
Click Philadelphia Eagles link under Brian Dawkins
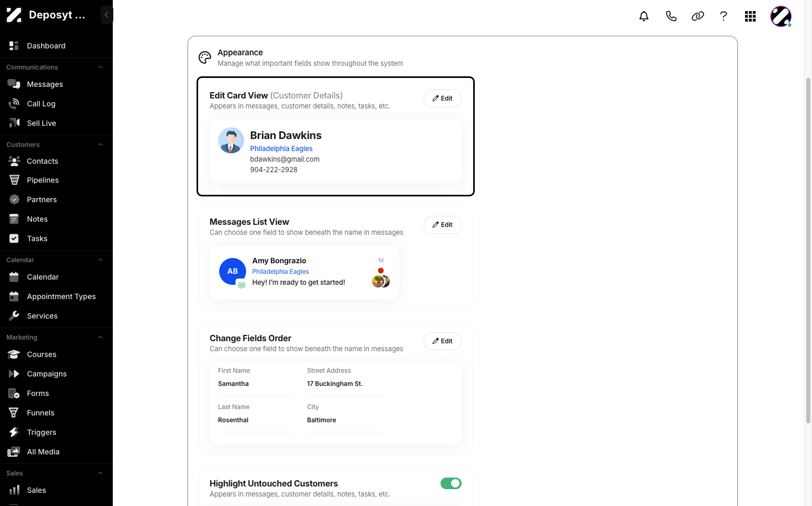pos(281,149)
